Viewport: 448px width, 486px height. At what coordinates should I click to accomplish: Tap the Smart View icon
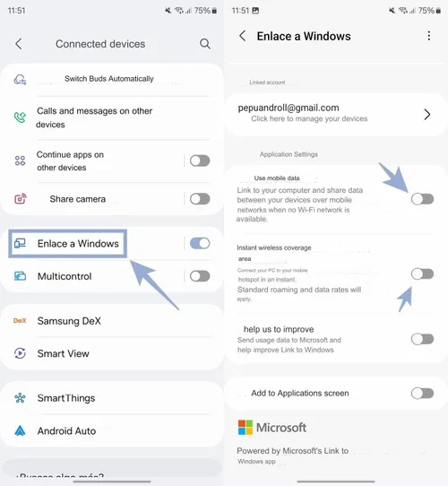[x=20, y=353]
